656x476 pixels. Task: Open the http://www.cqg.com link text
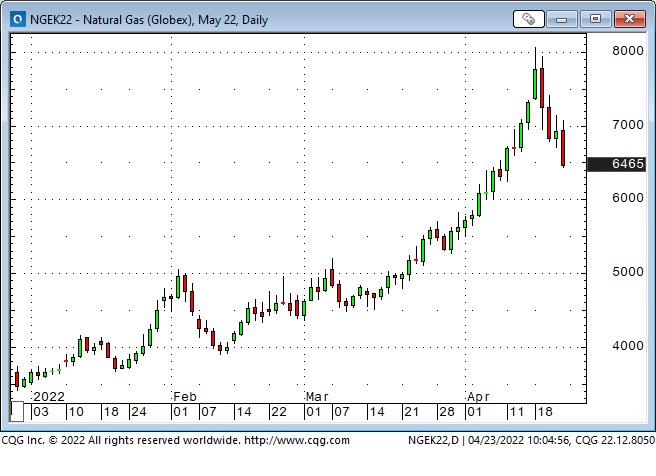[297, 440]
